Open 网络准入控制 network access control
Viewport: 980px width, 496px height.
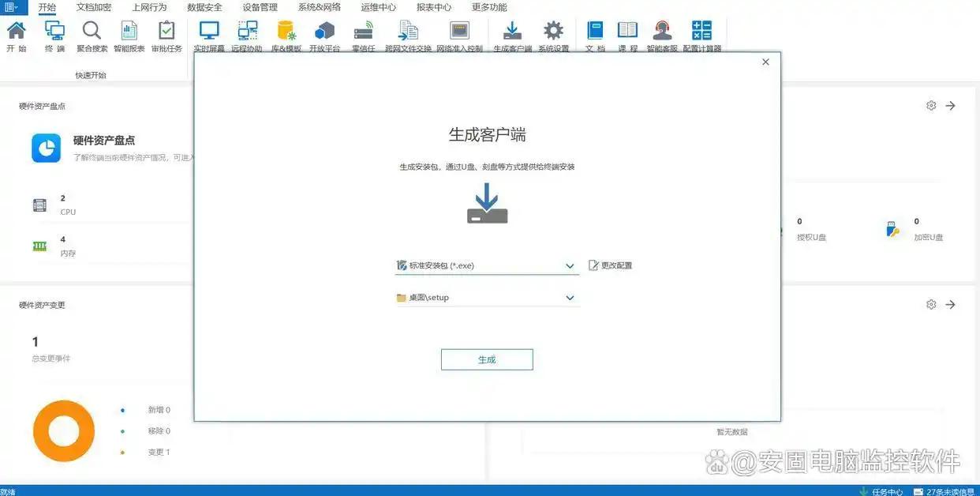click(x=459, y=36)
